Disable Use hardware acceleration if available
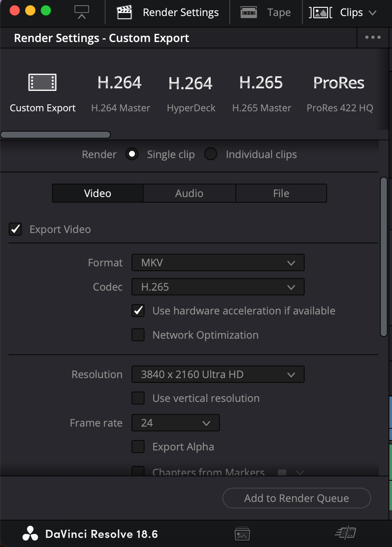Image resolution: width=392 pixels, height=547 pixels. coord(138,311)
